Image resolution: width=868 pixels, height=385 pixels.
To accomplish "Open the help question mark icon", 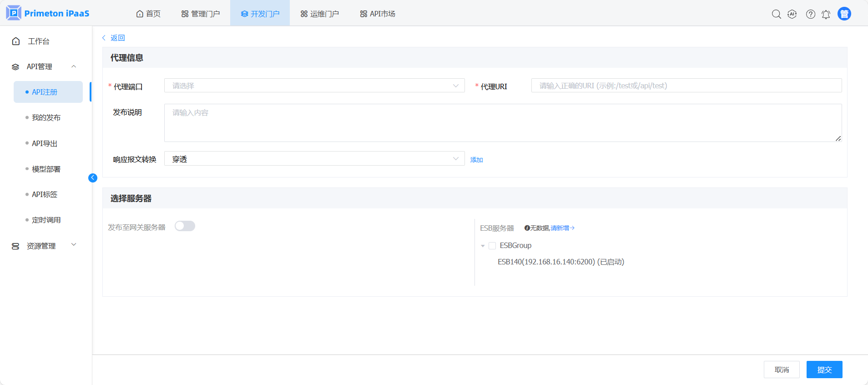I will (810, 14).
